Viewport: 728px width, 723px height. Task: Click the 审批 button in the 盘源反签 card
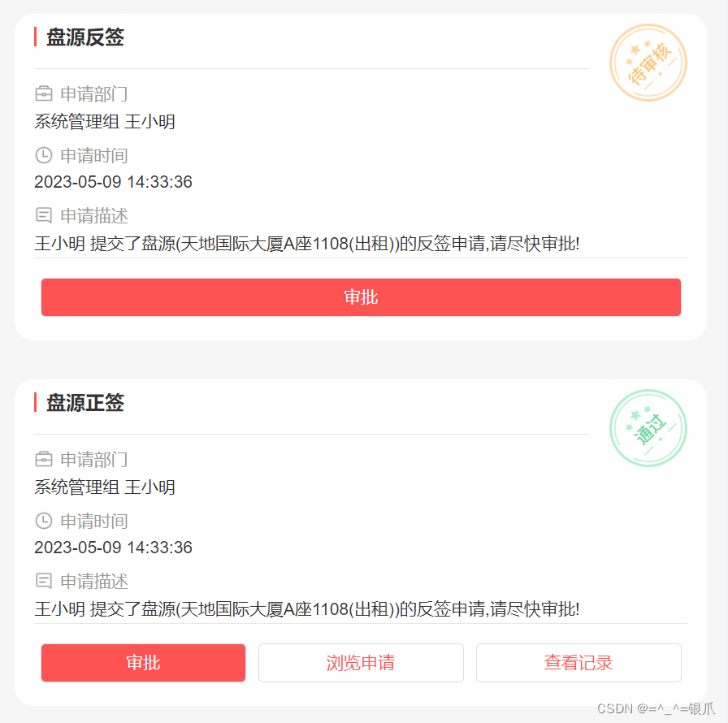point(361,297)
